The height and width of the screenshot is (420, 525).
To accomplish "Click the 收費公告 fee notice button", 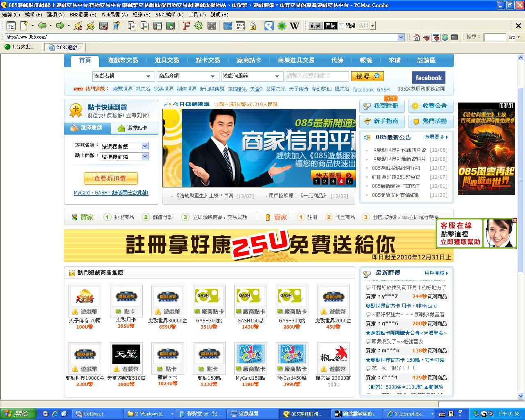I will point(431,106).
